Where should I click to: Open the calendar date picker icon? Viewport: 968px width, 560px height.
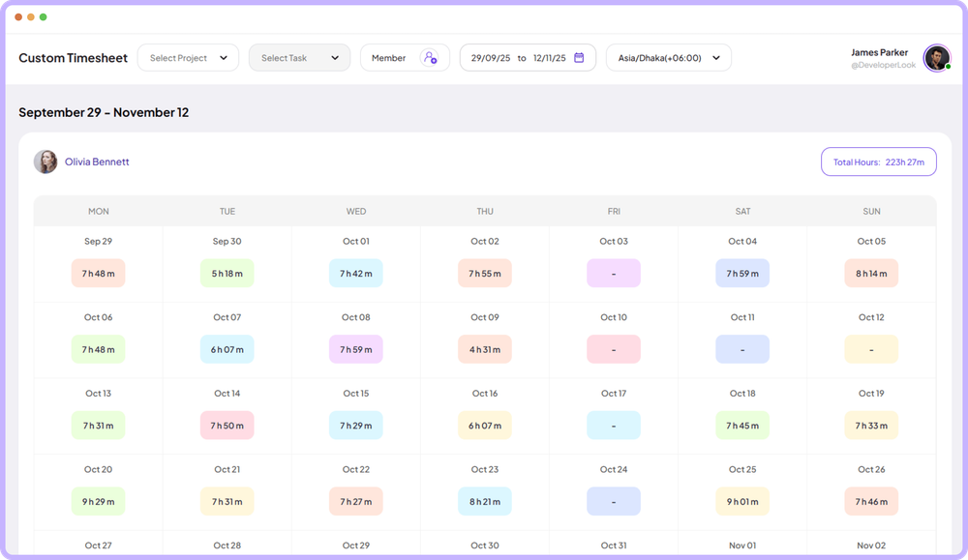(579, 57)
